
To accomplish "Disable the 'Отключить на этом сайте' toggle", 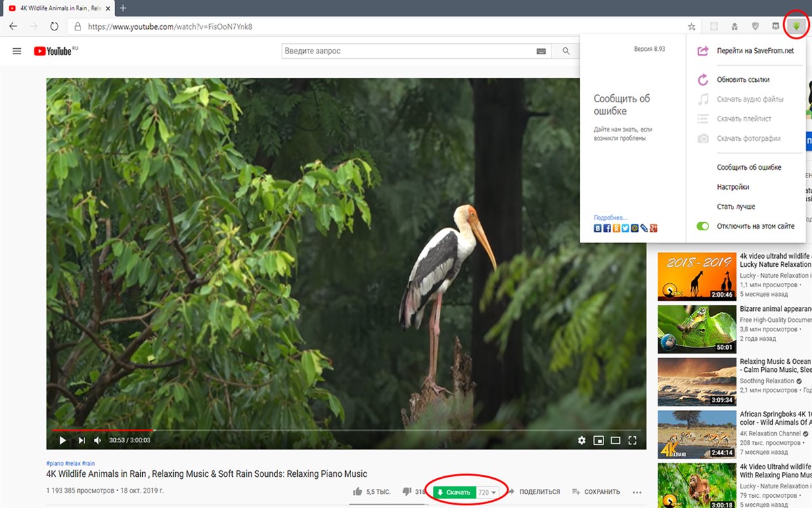I will pos(703,226).
